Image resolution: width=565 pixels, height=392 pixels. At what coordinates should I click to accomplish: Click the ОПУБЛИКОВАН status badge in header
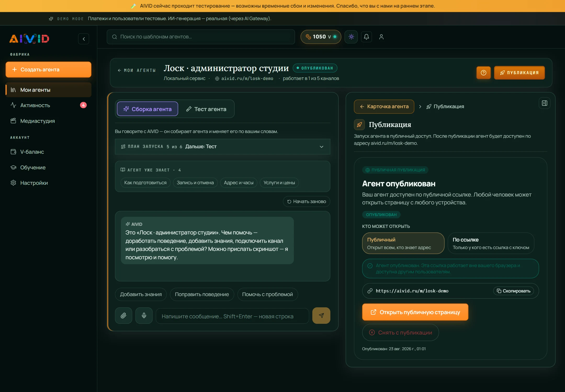pyautogui.click(x=315, y=68)
